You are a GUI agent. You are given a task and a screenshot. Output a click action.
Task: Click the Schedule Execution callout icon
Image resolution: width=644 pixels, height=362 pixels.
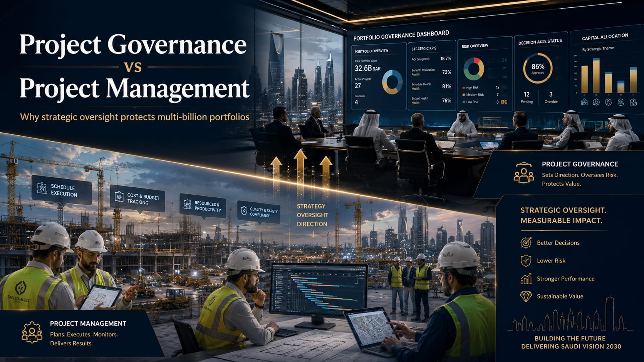pos(42,188)
